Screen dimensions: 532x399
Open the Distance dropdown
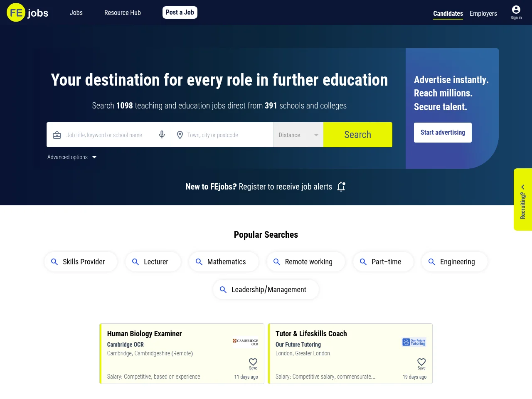[x=298, y=135]
